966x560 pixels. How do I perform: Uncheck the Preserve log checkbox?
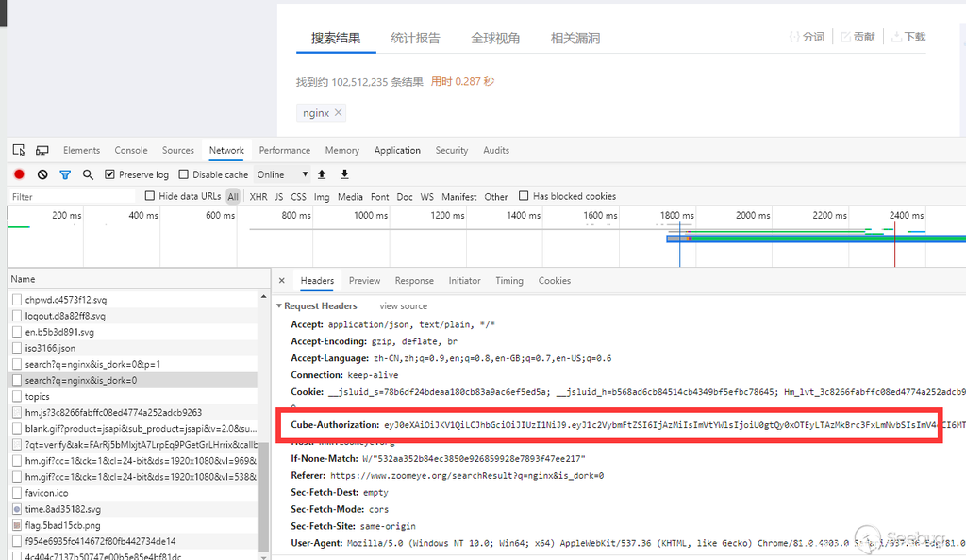click(110, 174)
